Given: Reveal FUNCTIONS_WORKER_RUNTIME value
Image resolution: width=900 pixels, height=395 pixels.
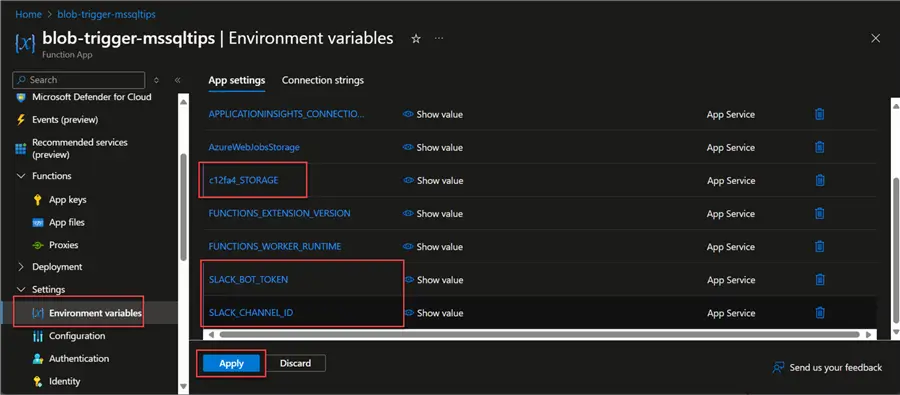Looking at the screenshot, I should pos(433,247).
